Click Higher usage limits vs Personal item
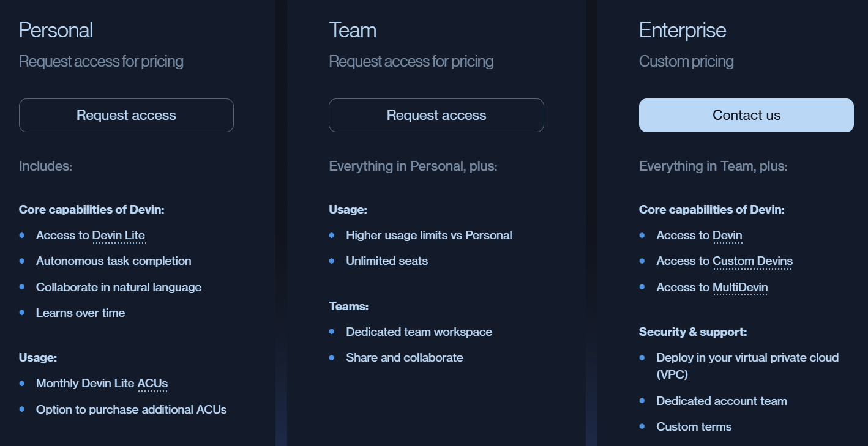 click(428, 236)
